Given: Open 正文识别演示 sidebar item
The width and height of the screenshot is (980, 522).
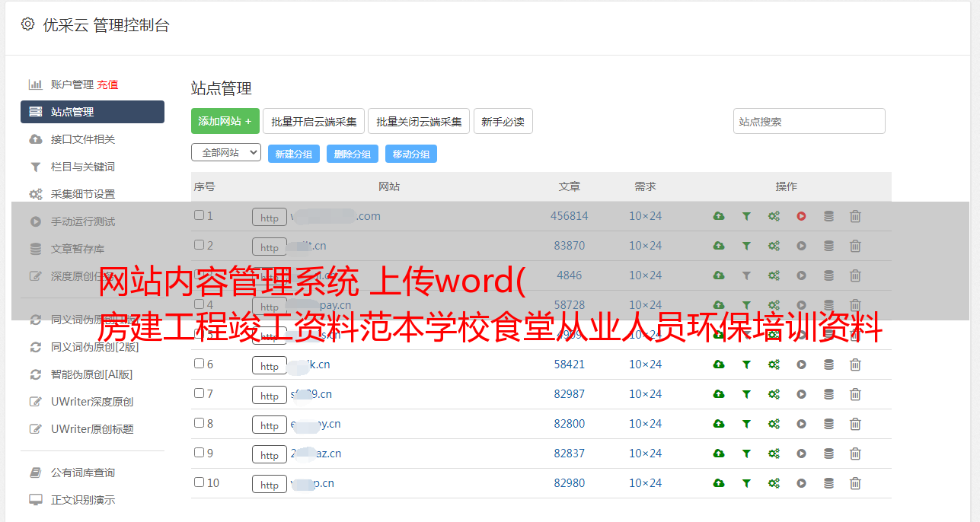Looking at the screenshot, I should coord(83,500).
